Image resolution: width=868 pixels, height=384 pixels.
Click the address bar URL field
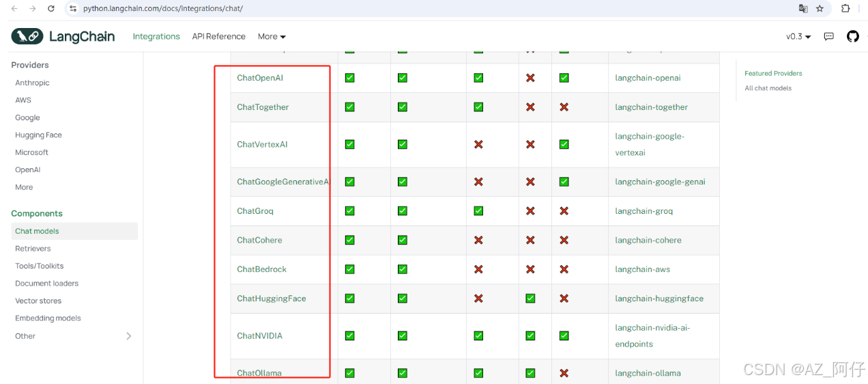pos(437,8)
